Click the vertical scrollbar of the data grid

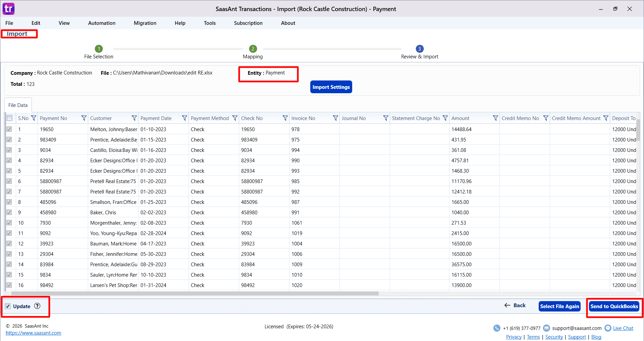(638, 130)
